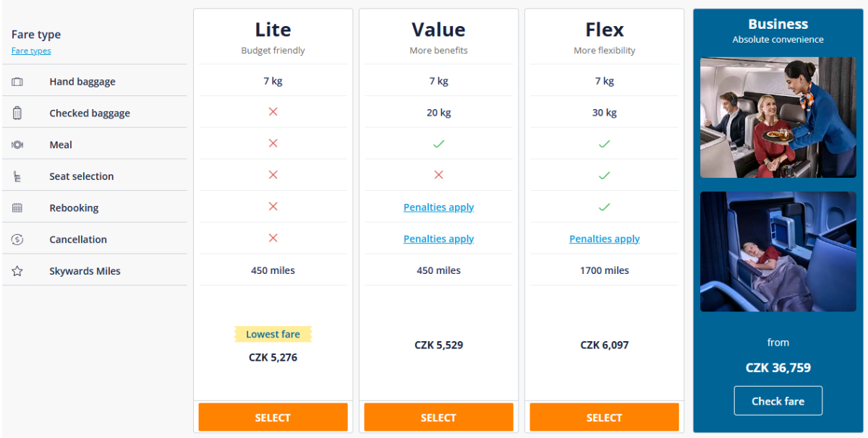Screen dimensions: 868x438
Task: Open Value cancellation Penalties apply link
Action: click(438, 239)
